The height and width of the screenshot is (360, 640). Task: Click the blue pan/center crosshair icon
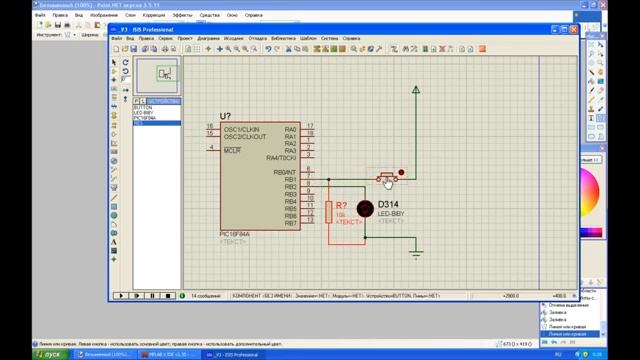pos(220,49)
